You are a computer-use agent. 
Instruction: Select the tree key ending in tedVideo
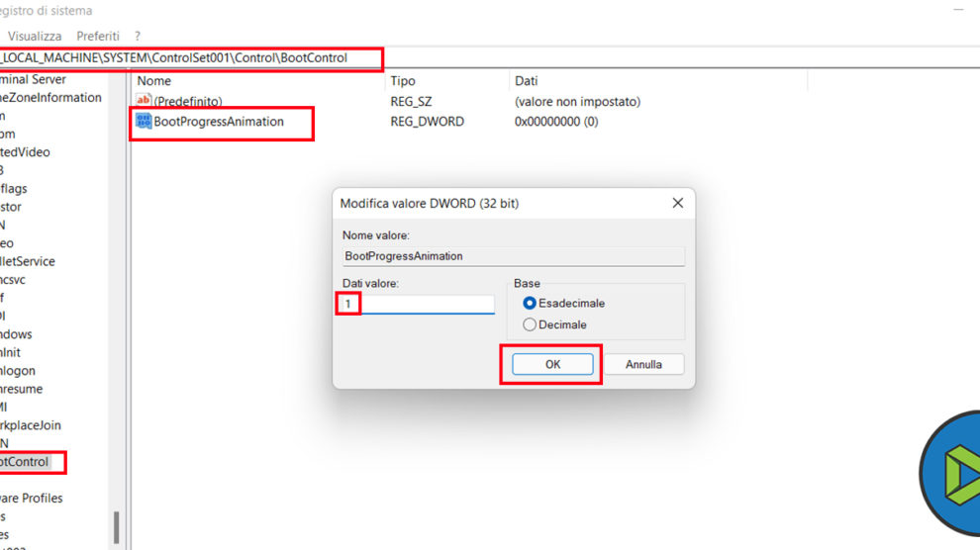tap(25, 152)
